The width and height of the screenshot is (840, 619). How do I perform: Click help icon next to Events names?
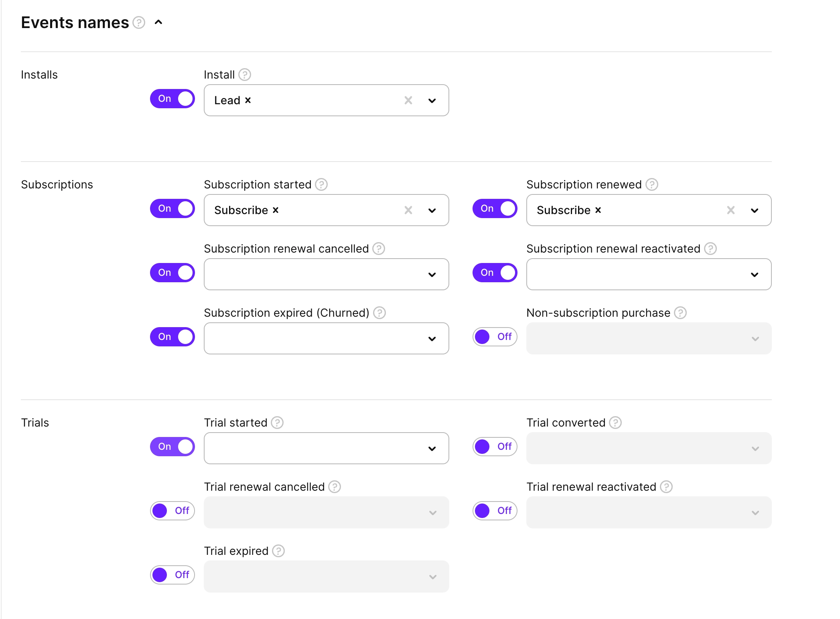(139, 22)
